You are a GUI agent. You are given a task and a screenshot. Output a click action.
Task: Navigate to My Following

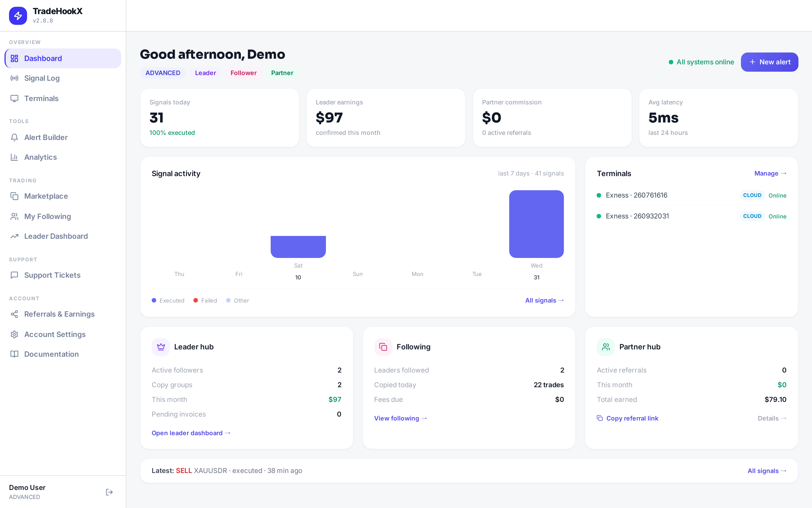coord(63,216)
